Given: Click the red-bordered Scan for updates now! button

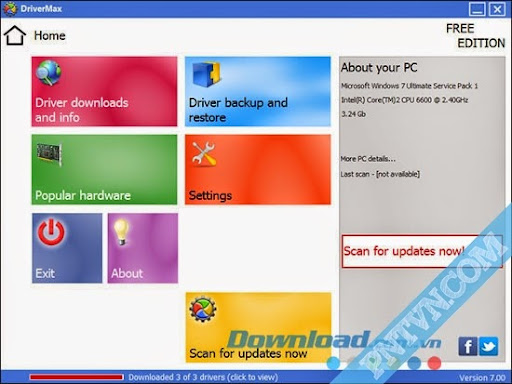Looking at the screenshot, I should [x=422, y=251].
